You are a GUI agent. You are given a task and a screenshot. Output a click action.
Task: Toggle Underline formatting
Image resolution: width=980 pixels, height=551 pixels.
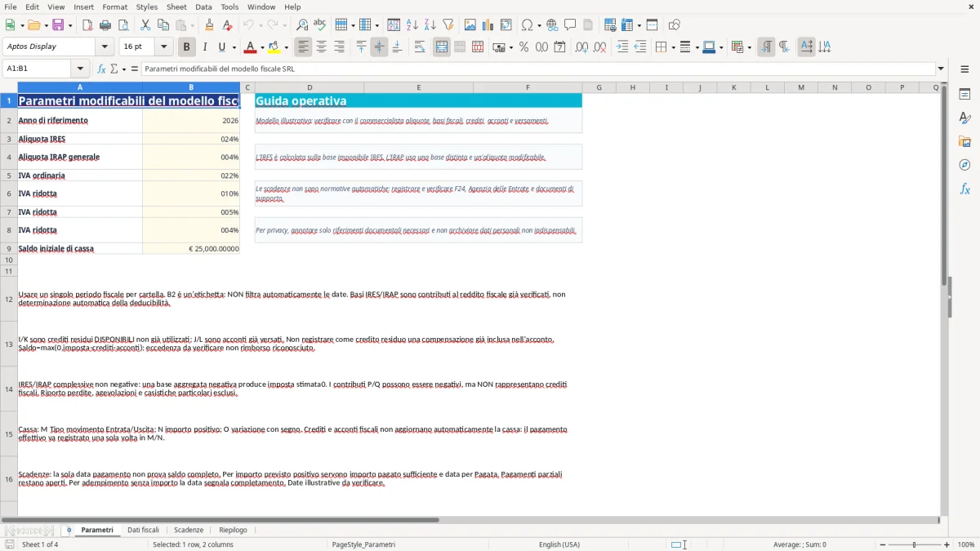coord(222,47)
